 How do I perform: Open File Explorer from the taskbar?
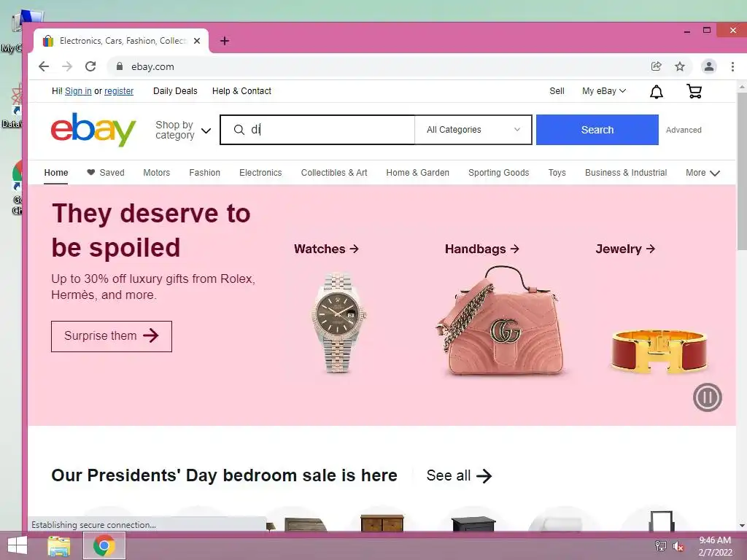coord(59,545)
